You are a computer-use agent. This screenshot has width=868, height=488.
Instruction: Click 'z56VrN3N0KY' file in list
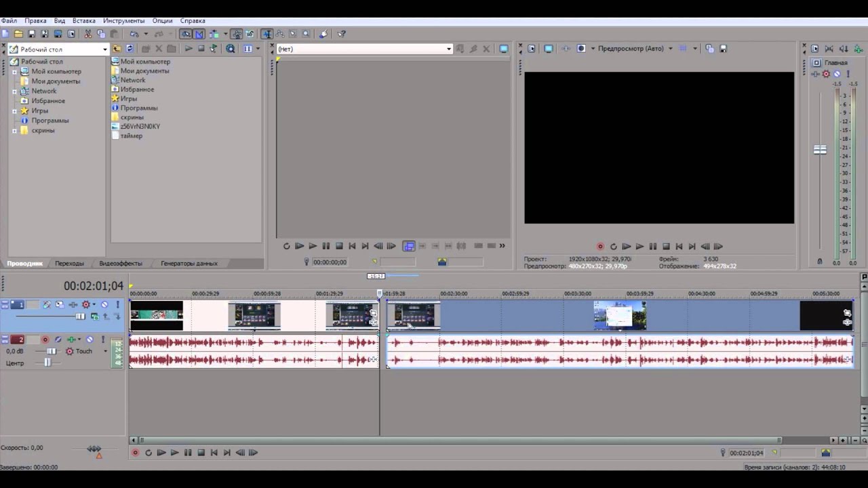(x=140, y=126)
